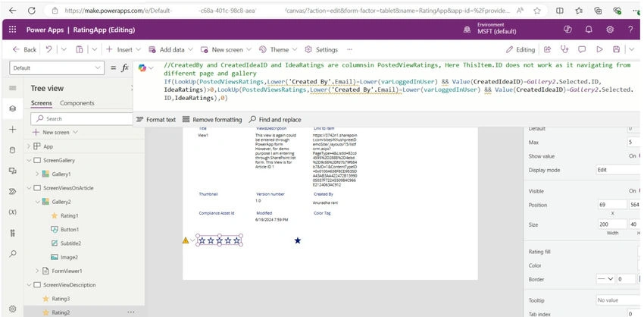Open the Power Automate icon in left rail
644x317 pixels.
coord(13,192)
